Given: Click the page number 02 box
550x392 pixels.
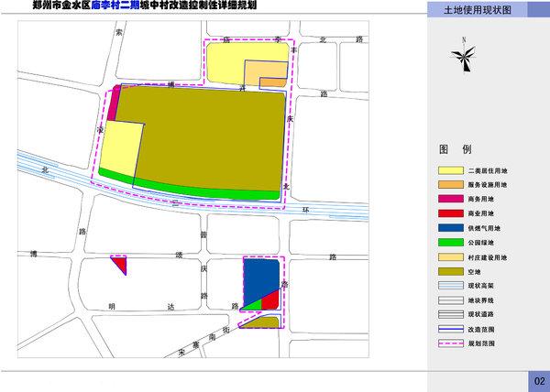Looking at the screenshot, I should (x=539, y=380).
